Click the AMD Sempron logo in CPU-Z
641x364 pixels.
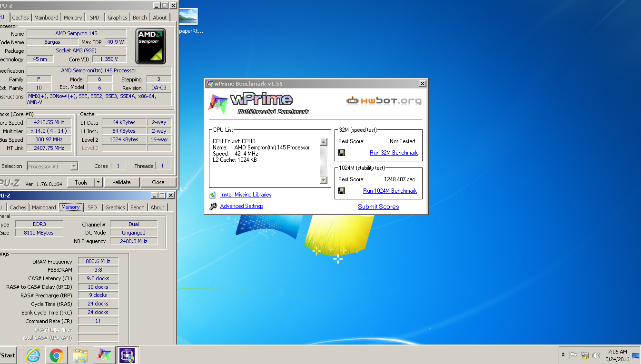click(x=151, y=46)
